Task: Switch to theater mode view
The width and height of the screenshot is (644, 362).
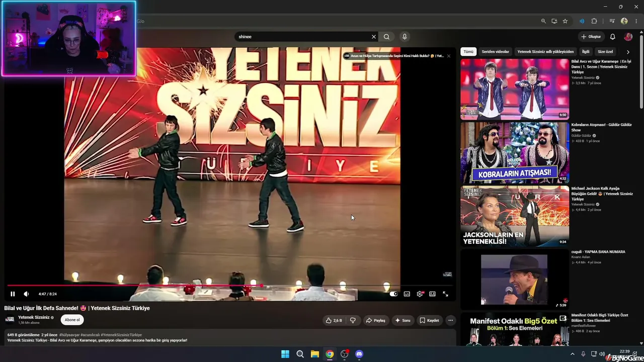Action: [x=432, y=294]
